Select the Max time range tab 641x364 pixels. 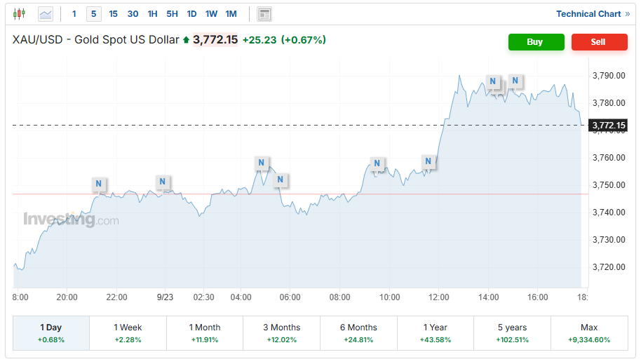(589, 332)
